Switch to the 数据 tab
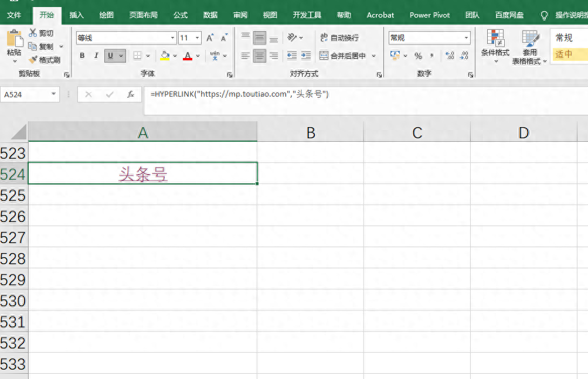588x379 pixels. point(210,15)
